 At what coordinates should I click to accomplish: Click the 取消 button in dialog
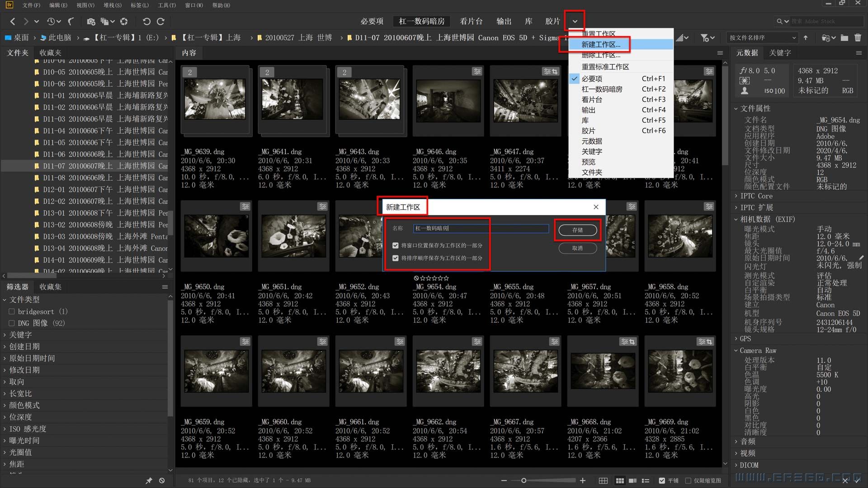point(577,248)
